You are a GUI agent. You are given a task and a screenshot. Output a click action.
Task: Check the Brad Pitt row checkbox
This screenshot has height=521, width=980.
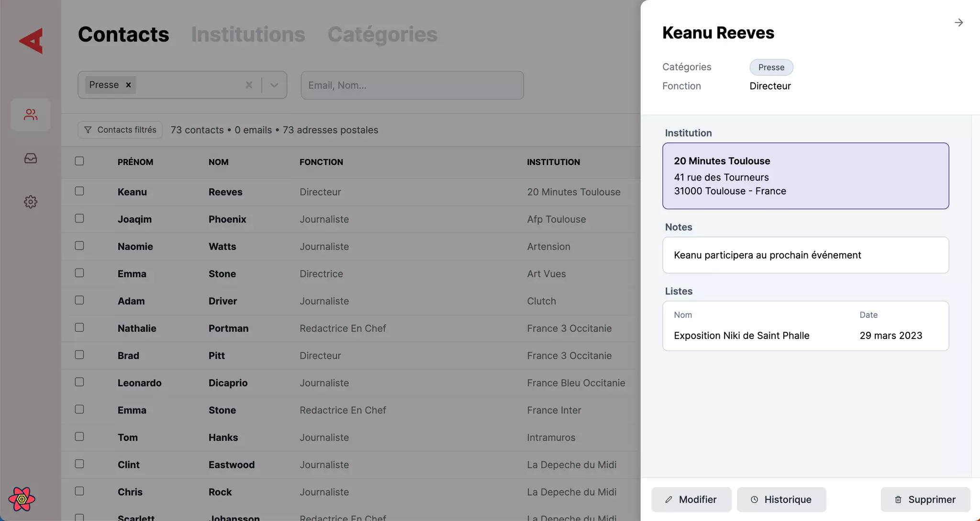(79, 355)
